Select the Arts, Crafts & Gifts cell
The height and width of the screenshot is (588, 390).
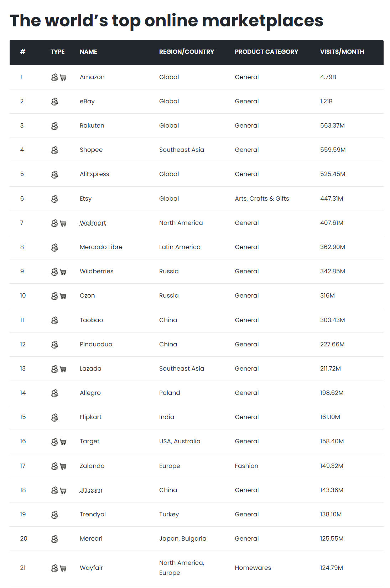coord(262,198)
